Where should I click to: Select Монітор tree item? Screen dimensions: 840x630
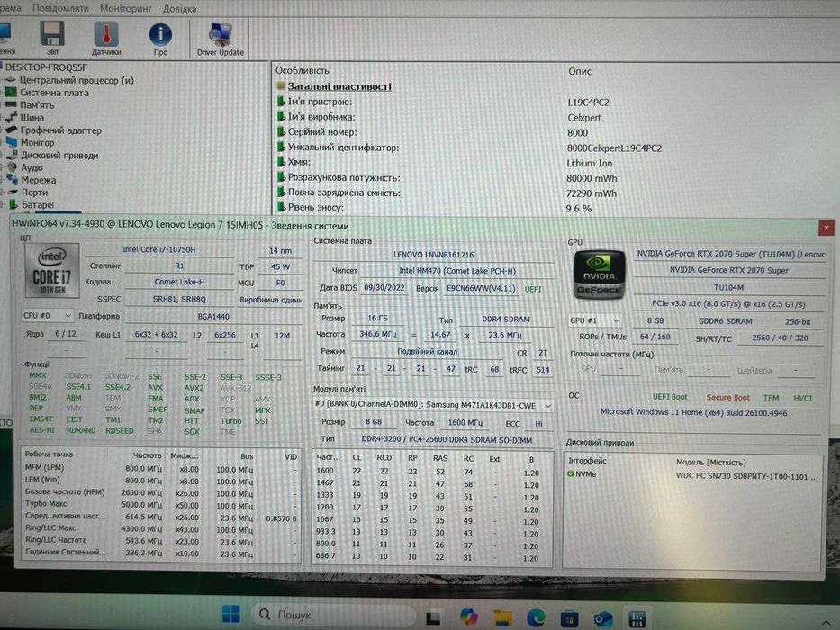[37, 142]
